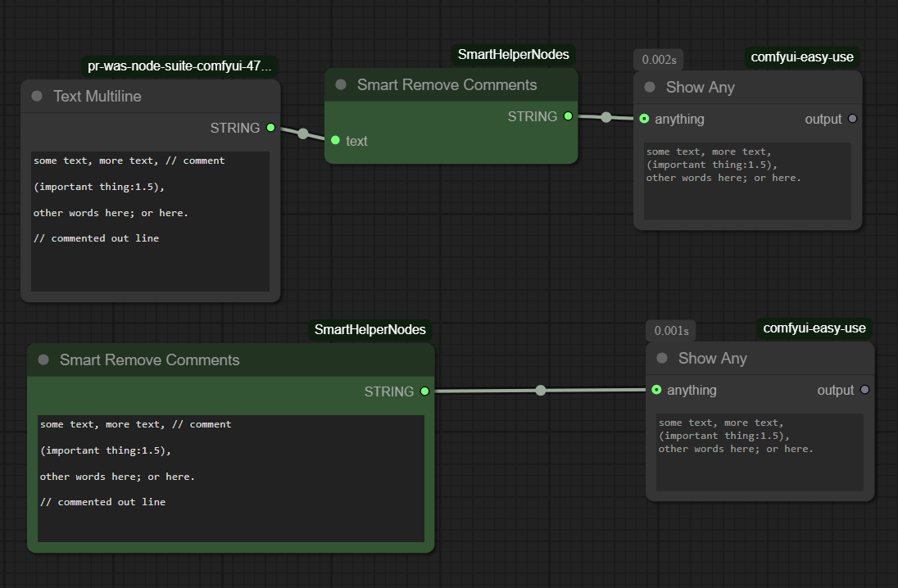Click the STRING output socket of Text Multiline
The image size is (898, 588).
click(x=271, y=128)
